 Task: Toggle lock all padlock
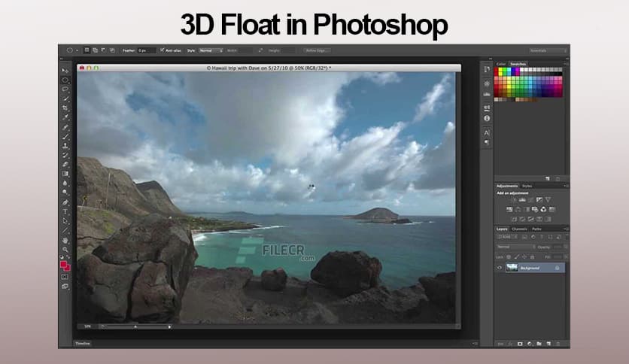pos(533,256)
